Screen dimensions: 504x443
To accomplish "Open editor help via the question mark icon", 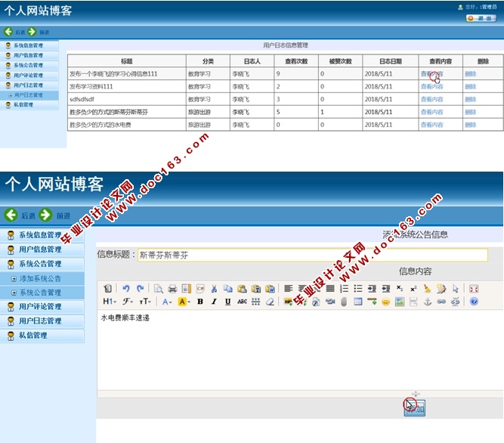I will pos(474,302).
